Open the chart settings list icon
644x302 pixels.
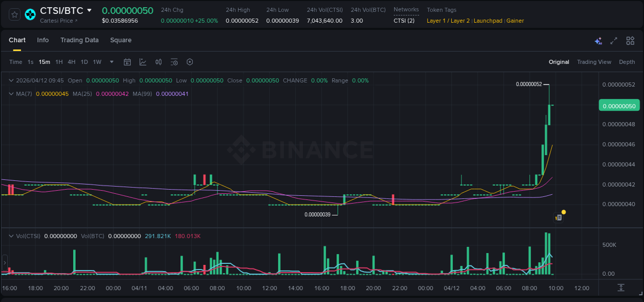tap(174, 62)
